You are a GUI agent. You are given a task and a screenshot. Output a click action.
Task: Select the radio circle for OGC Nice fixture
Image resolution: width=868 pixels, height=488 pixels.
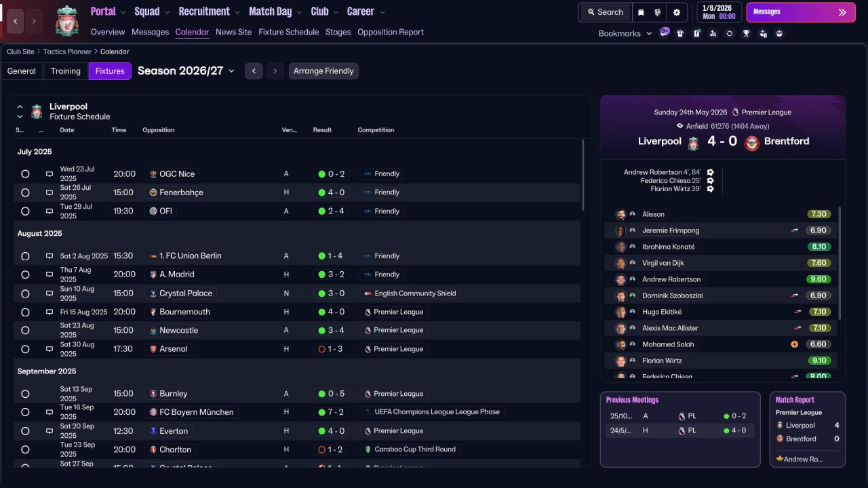pyautogui.click(x=25, y=174)
